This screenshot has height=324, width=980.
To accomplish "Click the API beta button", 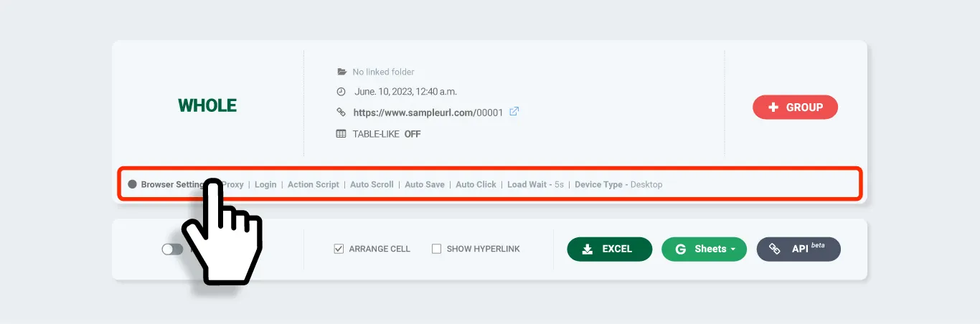I will (x=798, y=249).
